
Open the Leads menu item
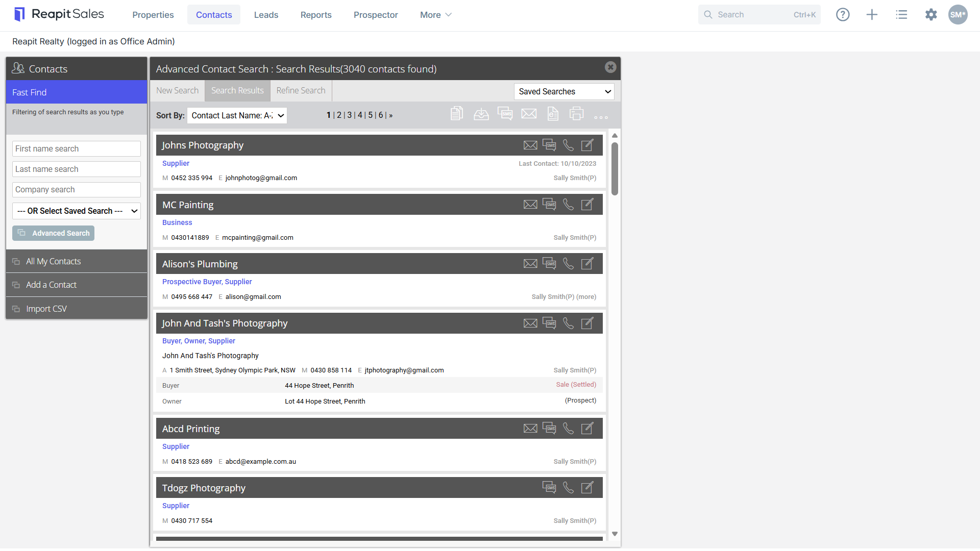[266, 15]
